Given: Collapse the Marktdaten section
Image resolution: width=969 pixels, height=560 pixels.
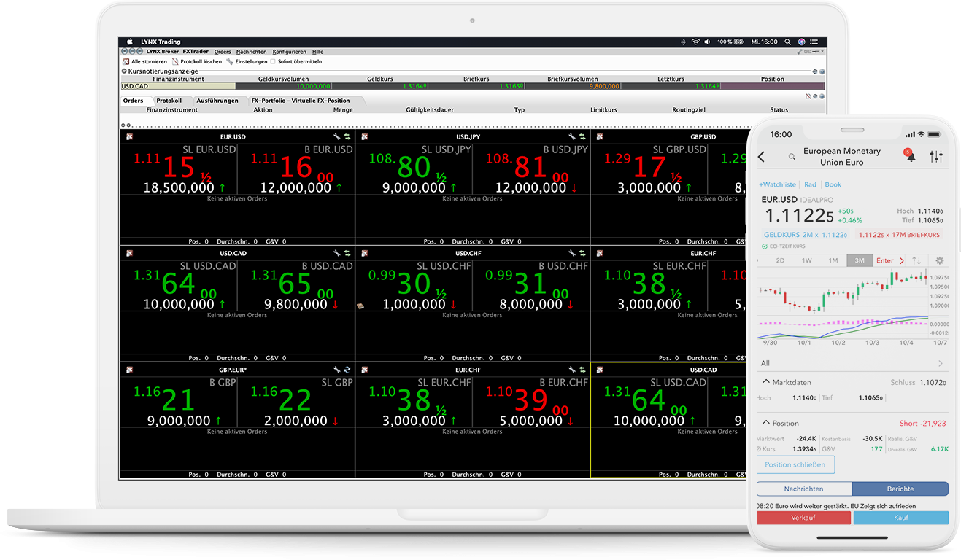Looking at the screenshot, I should point(766,381).
